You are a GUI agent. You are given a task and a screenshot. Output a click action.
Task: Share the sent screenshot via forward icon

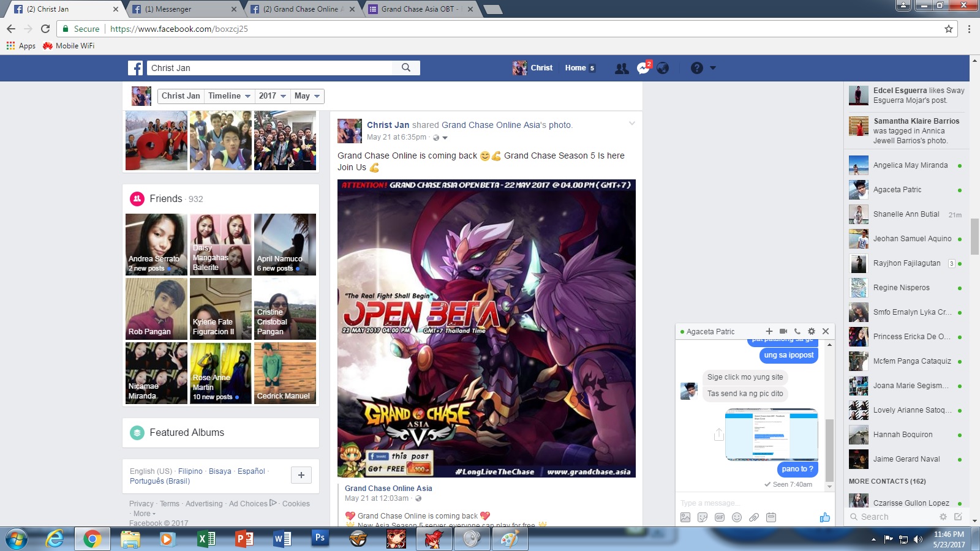719,434
